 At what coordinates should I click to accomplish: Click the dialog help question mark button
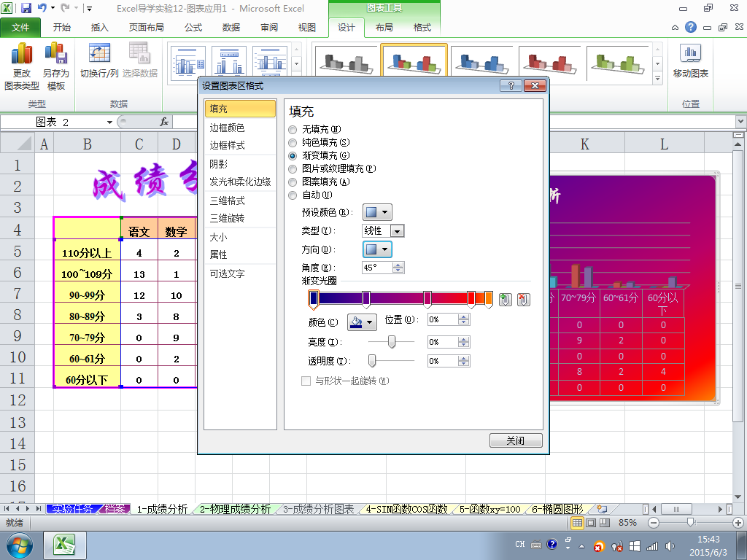coord(511,86)
